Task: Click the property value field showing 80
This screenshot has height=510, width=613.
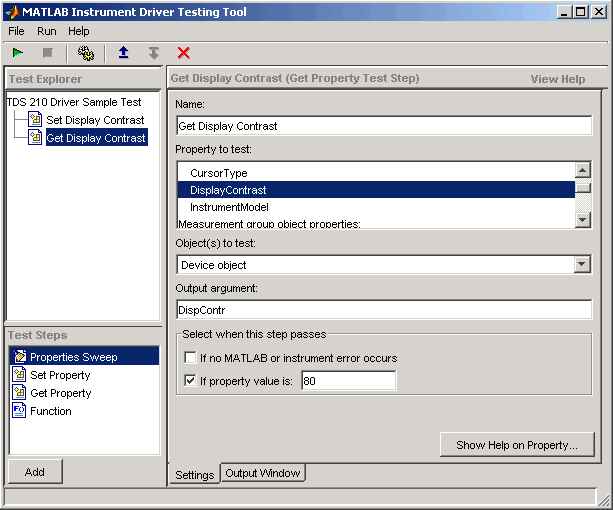Action: coord(349,381)
